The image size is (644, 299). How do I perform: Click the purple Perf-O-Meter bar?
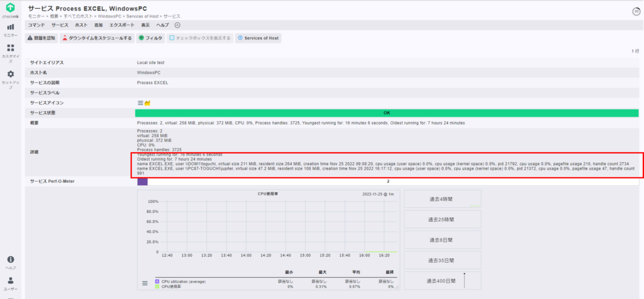click(143, 182)
